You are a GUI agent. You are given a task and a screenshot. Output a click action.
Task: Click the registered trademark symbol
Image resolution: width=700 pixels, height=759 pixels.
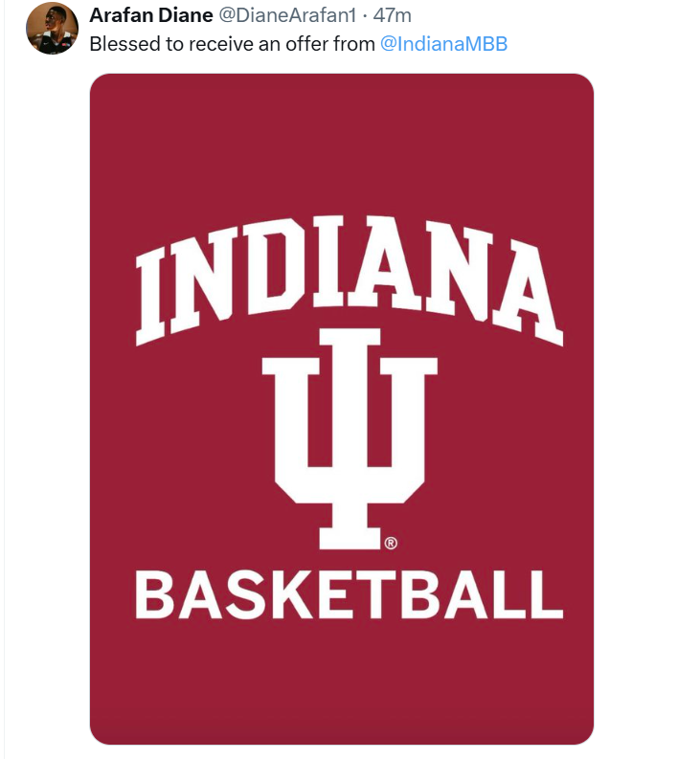pos(391,544)
